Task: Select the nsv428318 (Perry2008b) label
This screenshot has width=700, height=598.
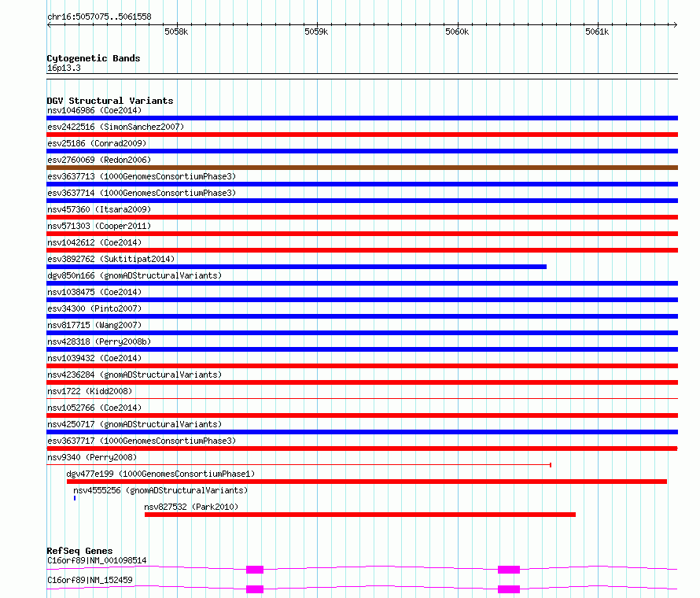Action: [x=99, y=341]
